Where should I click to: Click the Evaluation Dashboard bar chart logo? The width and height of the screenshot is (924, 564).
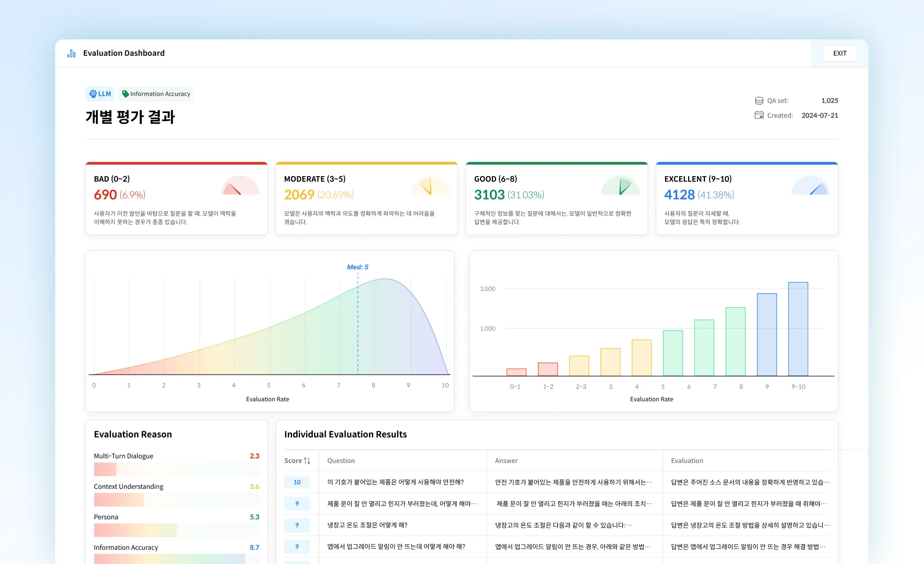point(71,53)
